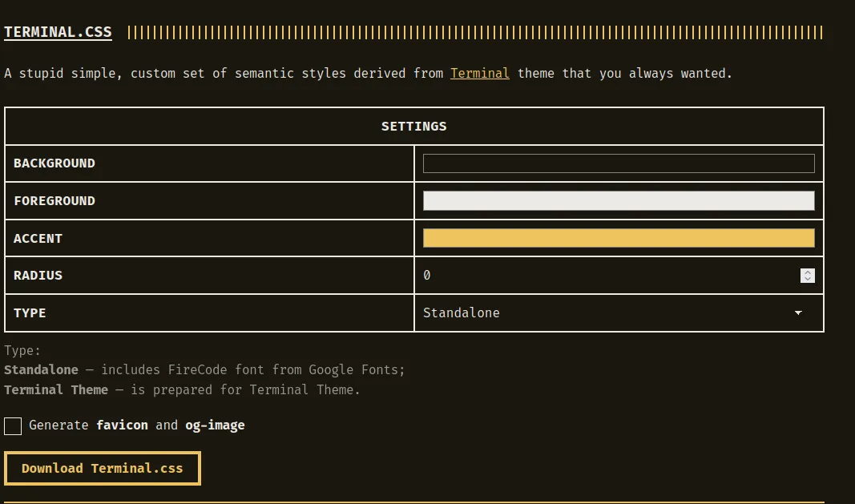Focus the Radius number input field

coord(601,276)
